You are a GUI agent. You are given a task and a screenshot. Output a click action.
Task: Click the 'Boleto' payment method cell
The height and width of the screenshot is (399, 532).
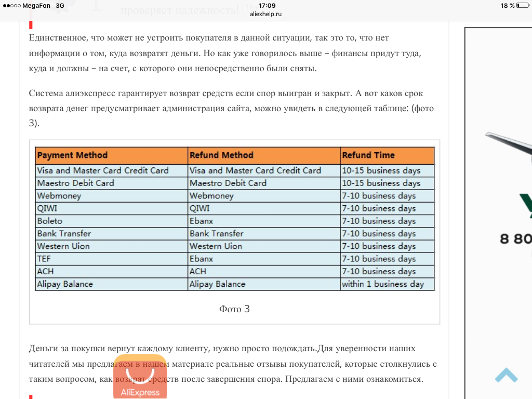click(112, 221)
